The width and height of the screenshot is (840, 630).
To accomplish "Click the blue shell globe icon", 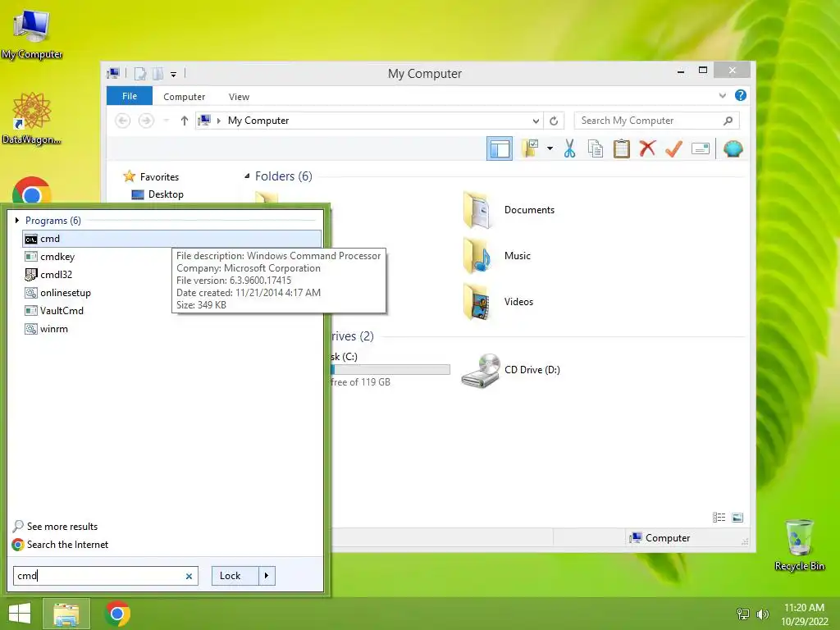I will [733, 148].
